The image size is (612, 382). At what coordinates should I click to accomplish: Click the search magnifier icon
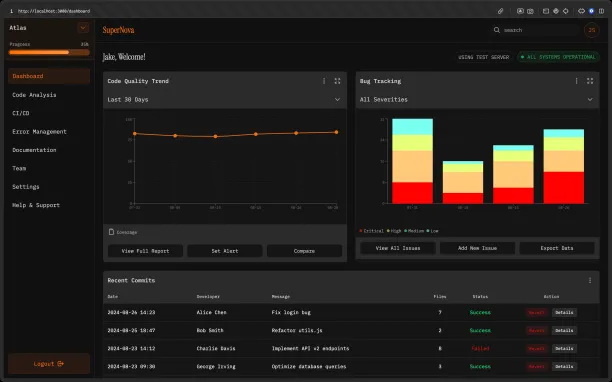pos(496,30)
